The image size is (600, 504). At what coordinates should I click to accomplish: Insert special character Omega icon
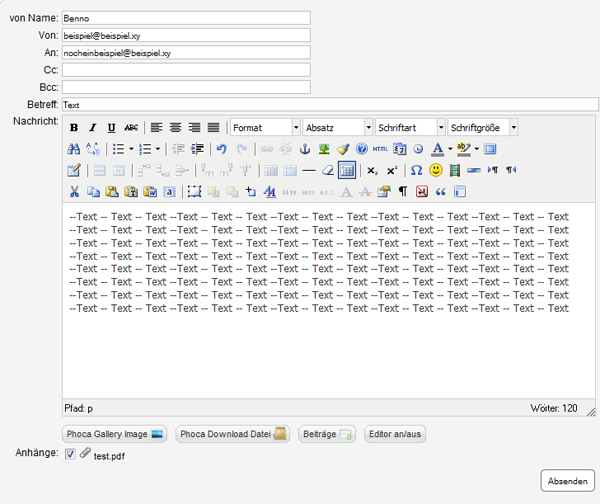tap(416, 170)
